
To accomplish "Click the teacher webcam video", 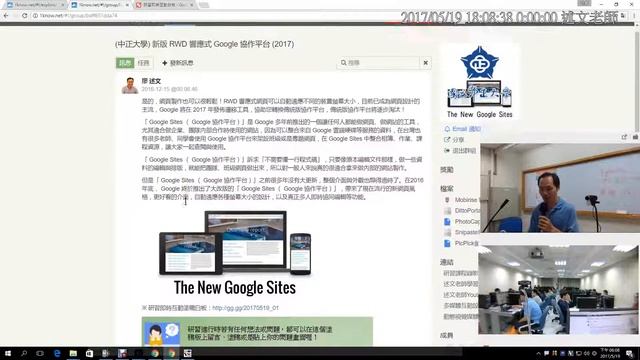I will [560, 188].
